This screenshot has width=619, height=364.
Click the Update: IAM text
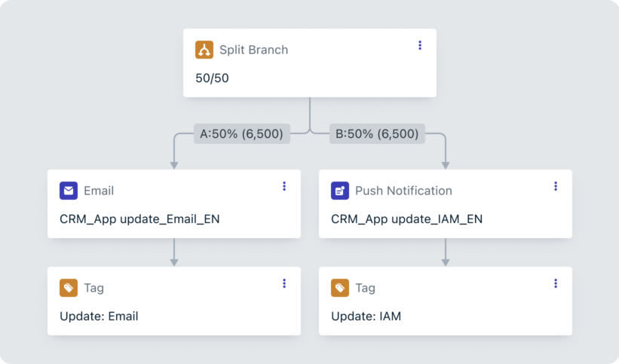(x=366, y=317)
